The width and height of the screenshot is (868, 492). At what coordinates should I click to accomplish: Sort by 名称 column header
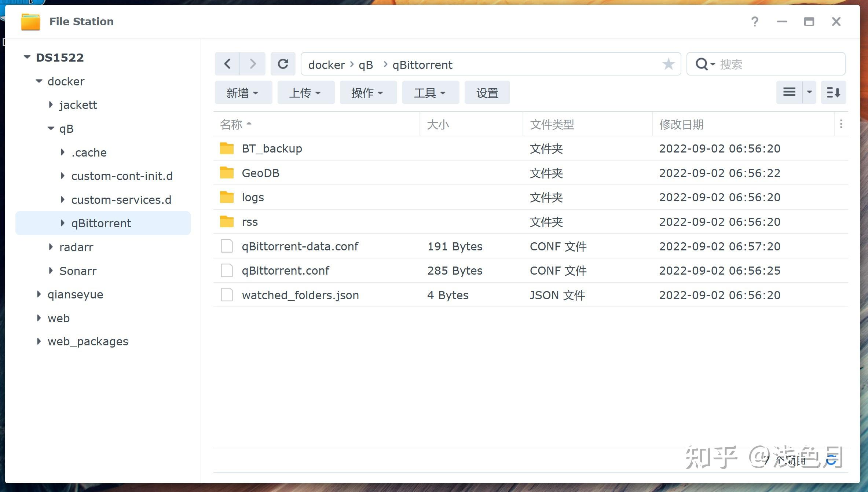coord(230,125)
